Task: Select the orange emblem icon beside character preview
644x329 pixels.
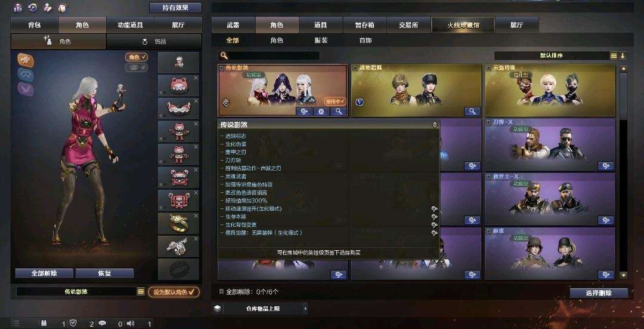Action: point(26,60)
